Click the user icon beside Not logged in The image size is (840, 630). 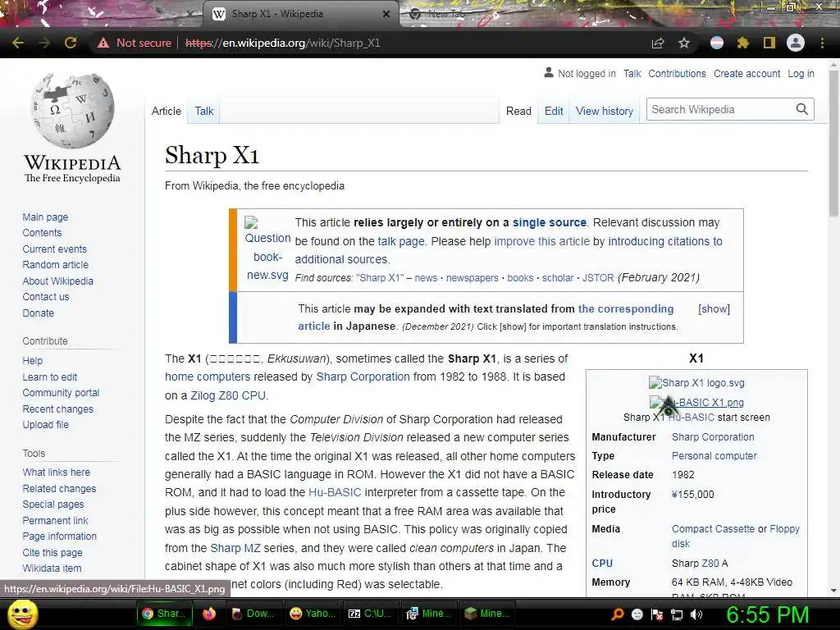click(549, 72)
